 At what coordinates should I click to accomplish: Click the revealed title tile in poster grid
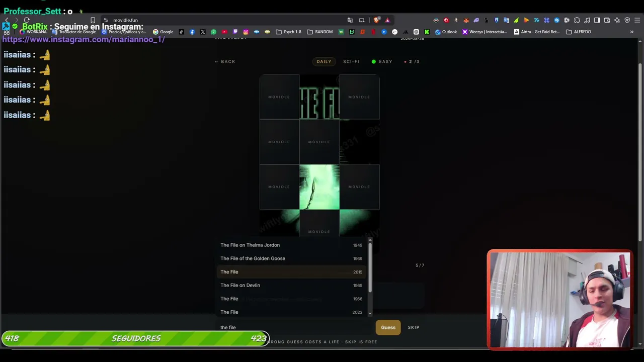pos(319,97)
